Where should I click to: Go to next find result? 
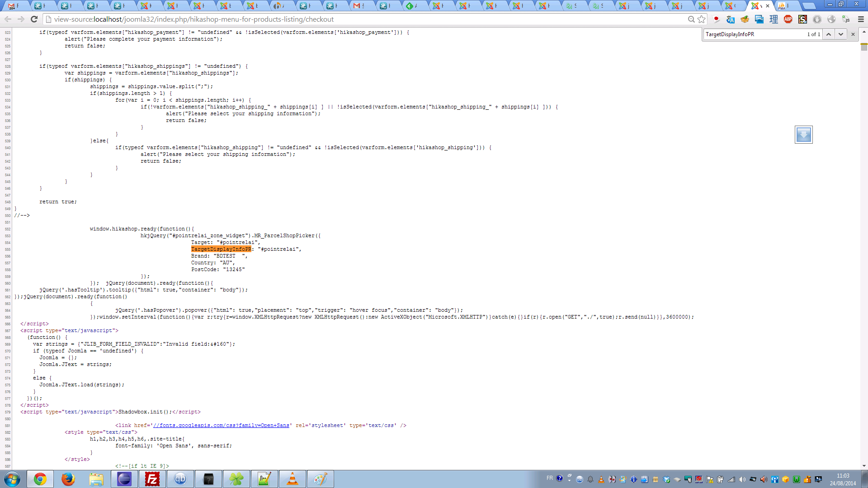pyautogui.click(x=840, y=34)
